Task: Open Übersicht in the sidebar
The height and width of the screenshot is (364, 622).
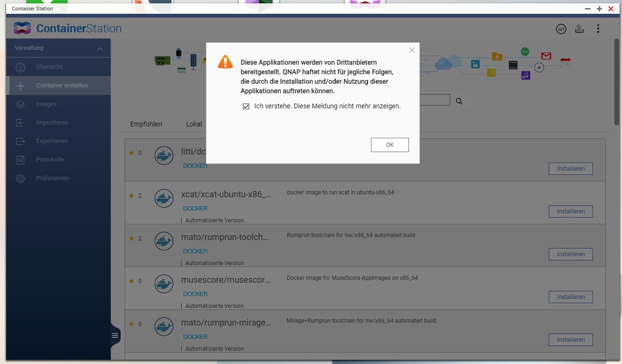Action: pos(58,67)
